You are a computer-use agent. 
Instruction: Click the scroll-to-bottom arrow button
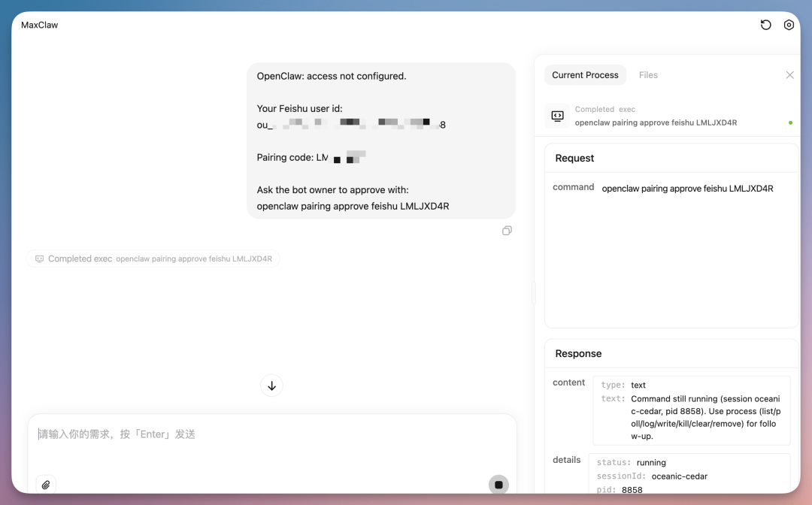click(x=271, y=386)
